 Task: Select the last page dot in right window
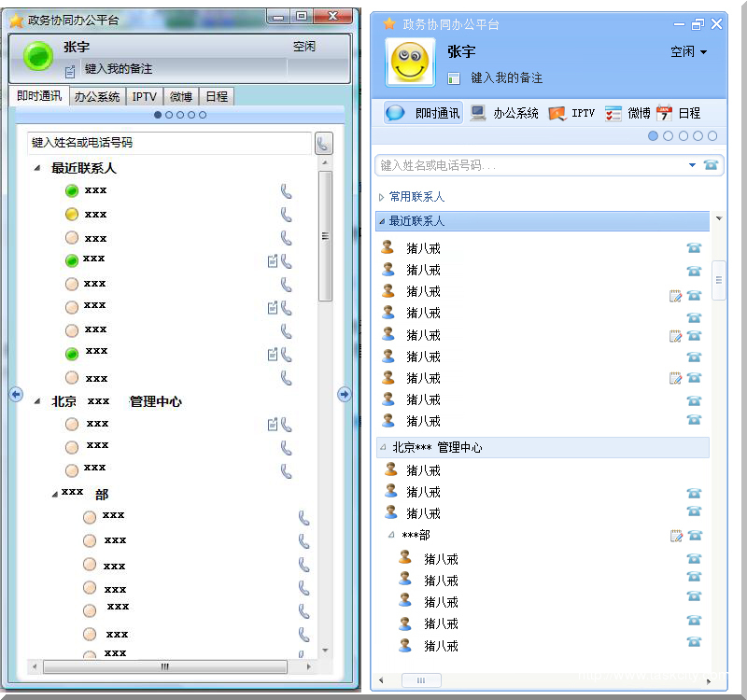pyautogui.click(x=712, y=136)
